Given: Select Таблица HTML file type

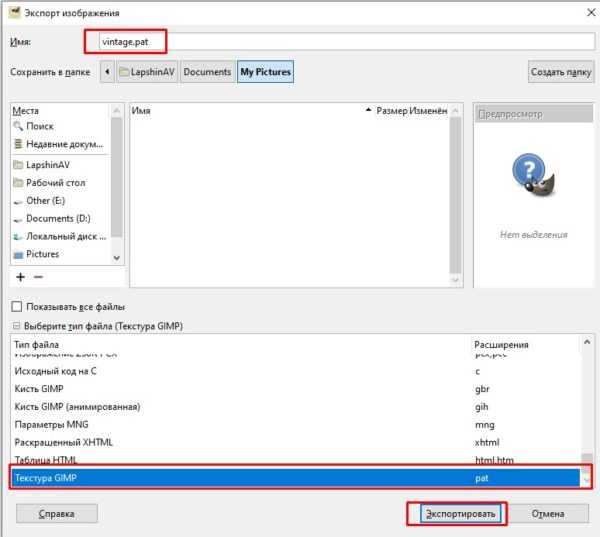Looking at the screenshot, I should (x=295, y=459).
